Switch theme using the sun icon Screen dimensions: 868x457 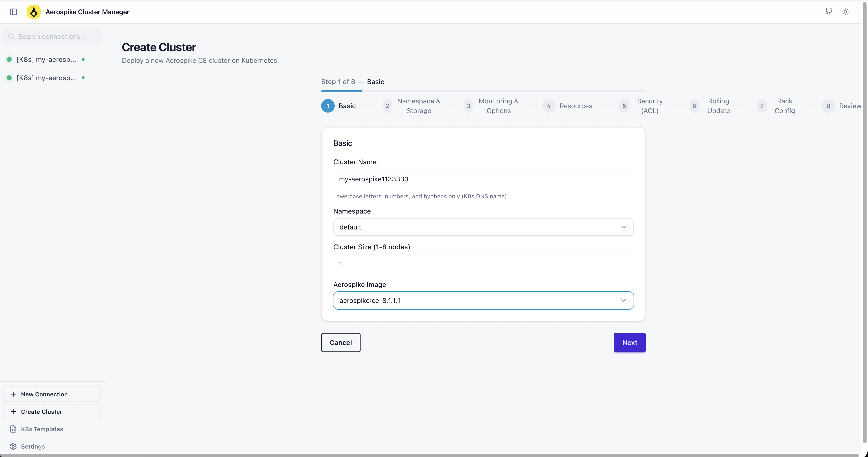click(845, 12)
